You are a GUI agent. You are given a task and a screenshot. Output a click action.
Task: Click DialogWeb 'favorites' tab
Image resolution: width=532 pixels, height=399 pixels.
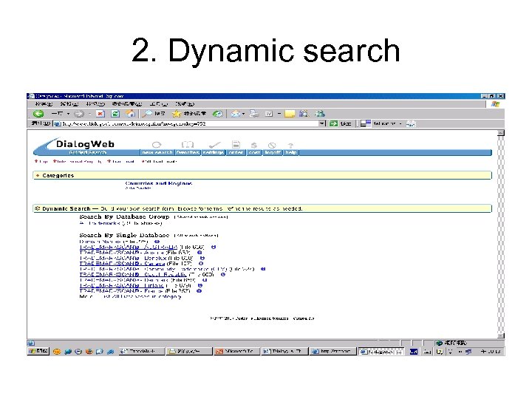(188, 153)
